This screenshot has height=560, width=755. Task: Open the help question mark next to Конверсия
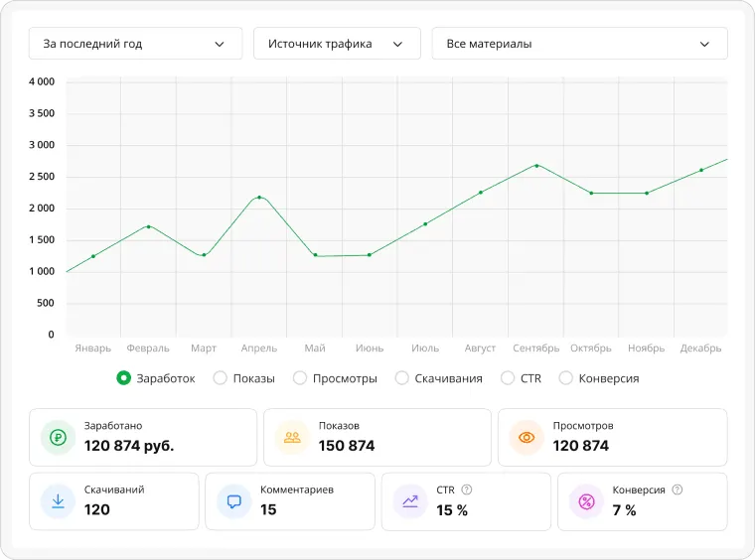coord(677,490)
